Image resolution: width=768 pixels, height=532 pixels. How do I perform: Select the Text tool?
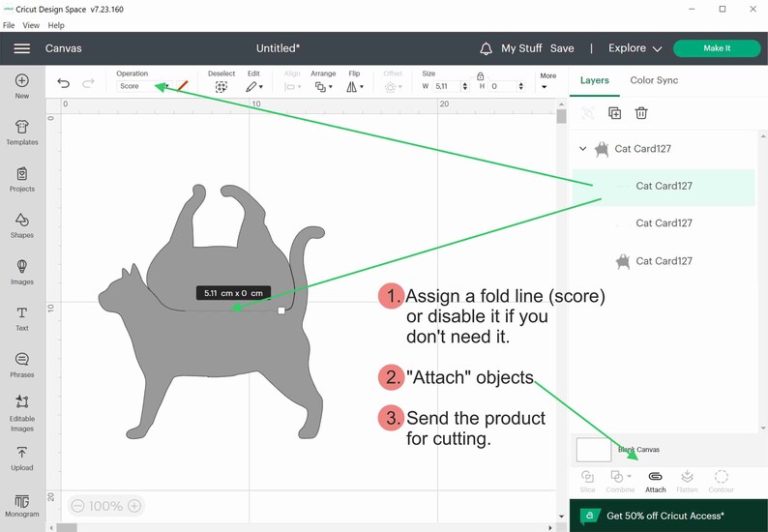pos(22,319)
